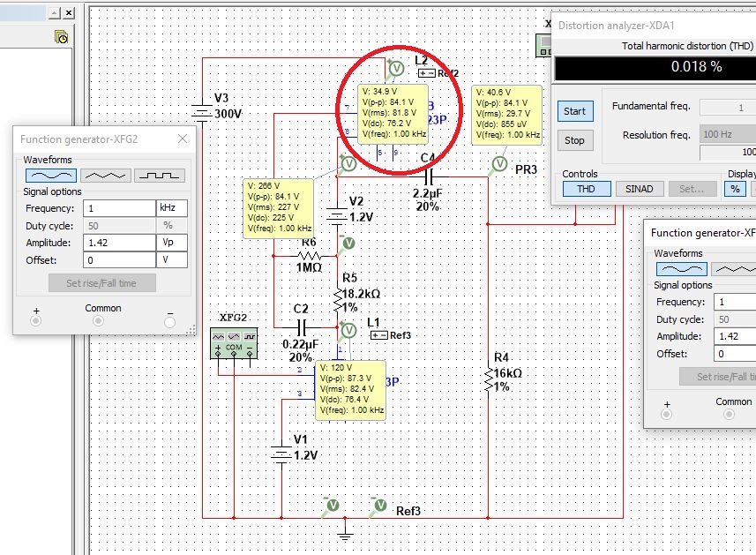Click the PR3 probe readout showing 40.6 V
Image resolution: width=756 pixels, height=555 pixels.
click(506, 115)
